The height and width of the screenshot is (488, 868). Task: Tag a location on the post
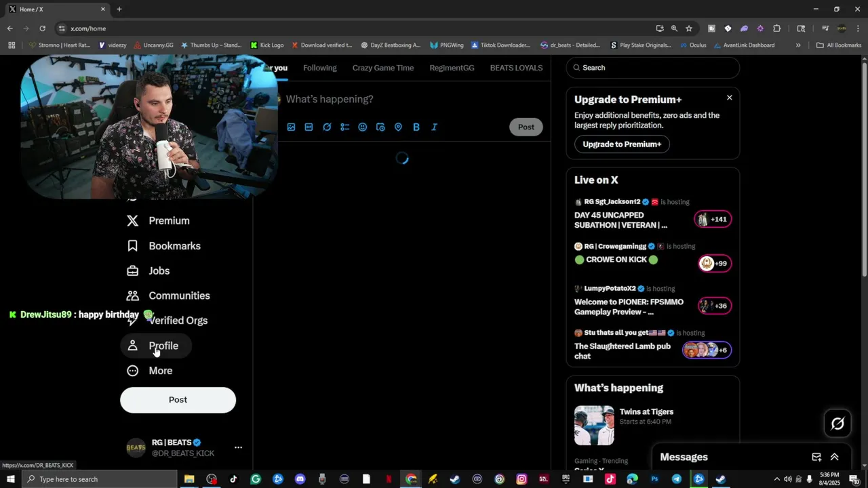coord(398,127)
